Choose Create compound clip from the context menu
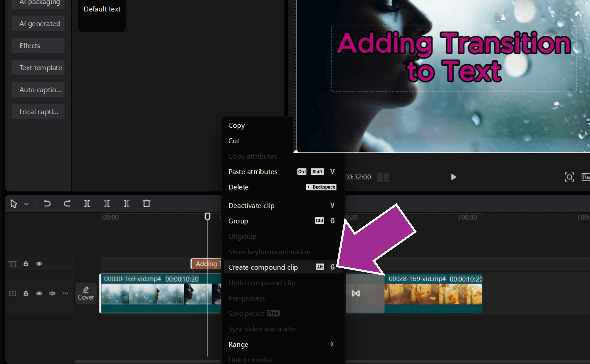This screenshot has width=590, height=364. click(x=263, y=267)
